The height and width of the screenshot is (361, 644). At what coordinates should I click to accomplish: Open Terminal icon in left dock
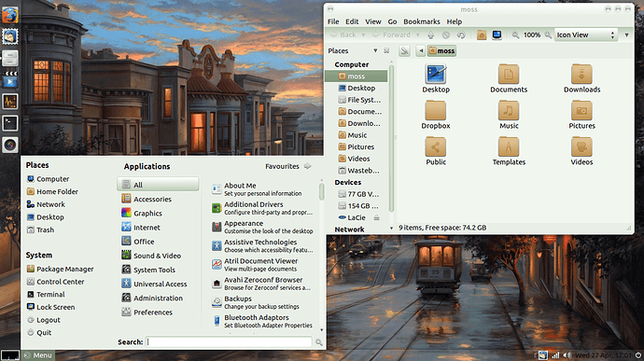click(10, 123)
